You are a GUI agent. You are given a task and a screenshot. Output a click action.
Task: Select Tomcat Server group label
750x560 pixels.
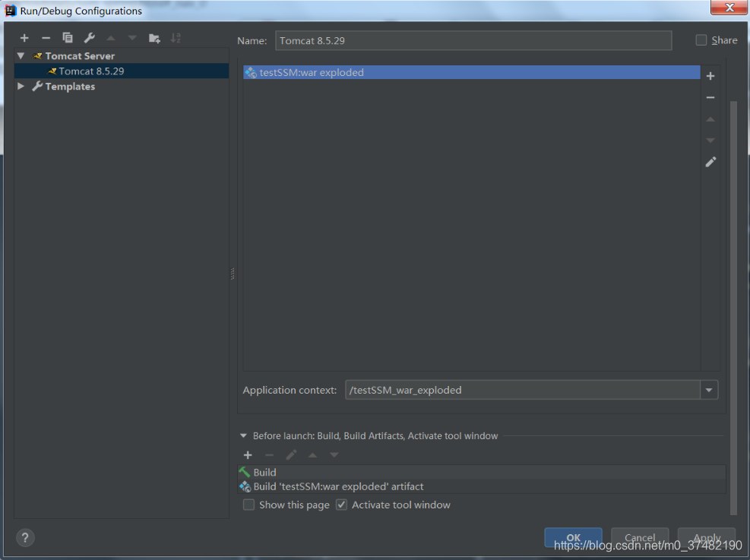click(80, 56)
